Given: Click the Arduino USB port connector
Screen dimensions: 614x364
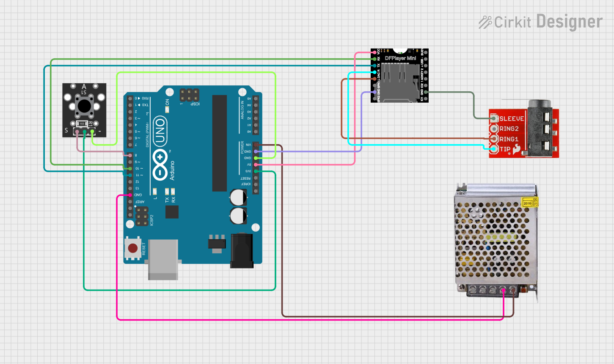Looking at the screenshot, I should [163, 260].
